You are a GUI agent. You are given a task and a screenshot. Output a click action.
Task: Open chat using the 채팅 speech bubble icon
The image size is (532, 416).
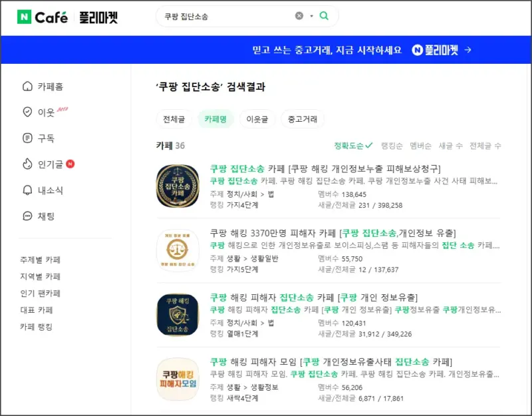27,216
